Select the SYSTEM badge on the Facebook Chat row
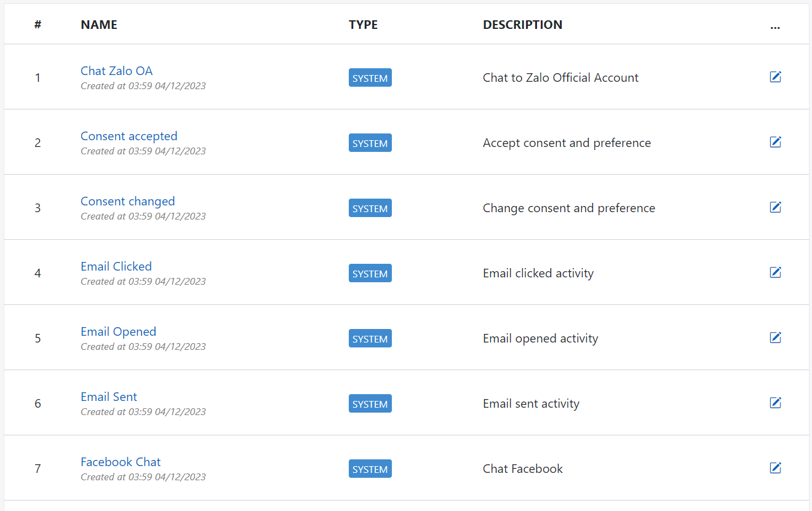The width and height of the screenshot is (812, 511). pyautogui.click(x=370, y=469)
